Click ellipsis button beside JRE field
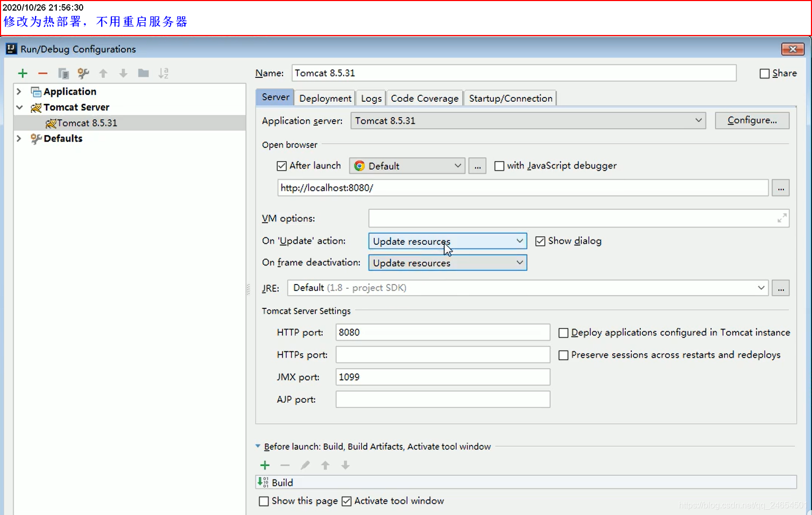 [x=781, y=288]
